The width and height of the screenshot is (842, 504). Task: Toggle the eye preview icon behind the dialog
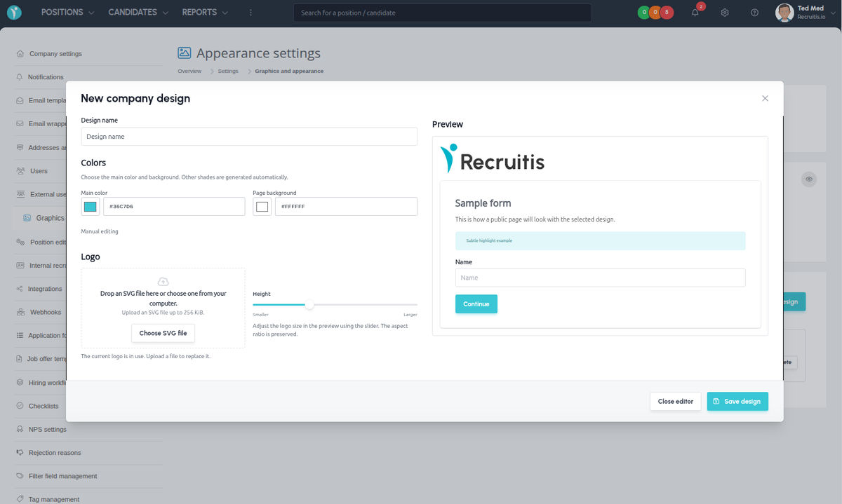pyautogui.click(x=809, y=179)
